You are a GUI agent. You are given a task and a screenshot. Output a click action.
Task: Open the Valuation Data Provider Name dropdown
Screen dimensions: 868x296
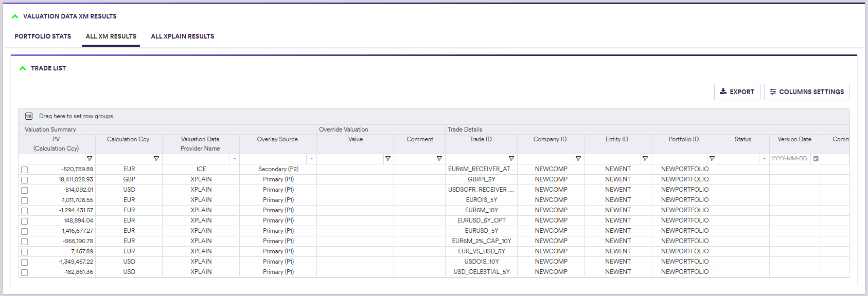point(235,159)
